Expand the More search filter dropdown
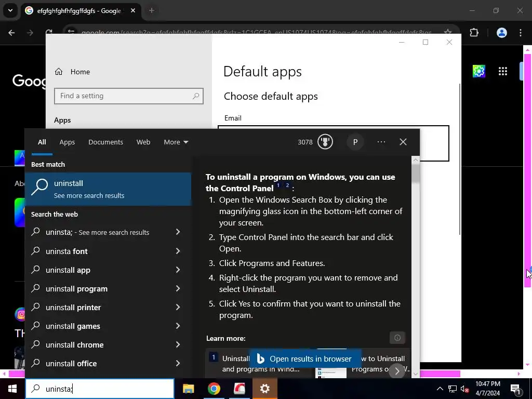The height and width of the screenshot is (399, 532). [176, 142]
